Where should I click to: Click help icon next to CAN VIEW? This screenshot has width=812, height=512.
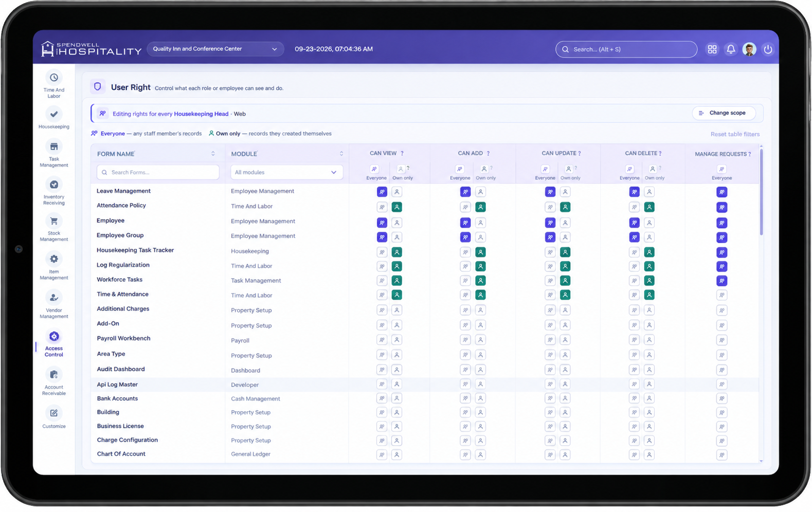(402, 153)
